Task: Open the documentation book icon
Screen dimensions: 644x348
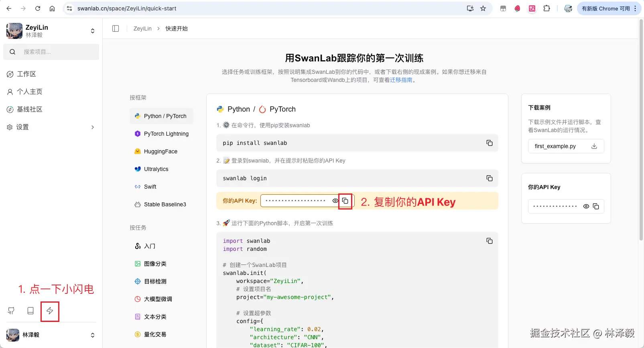Action: (30, 311)
